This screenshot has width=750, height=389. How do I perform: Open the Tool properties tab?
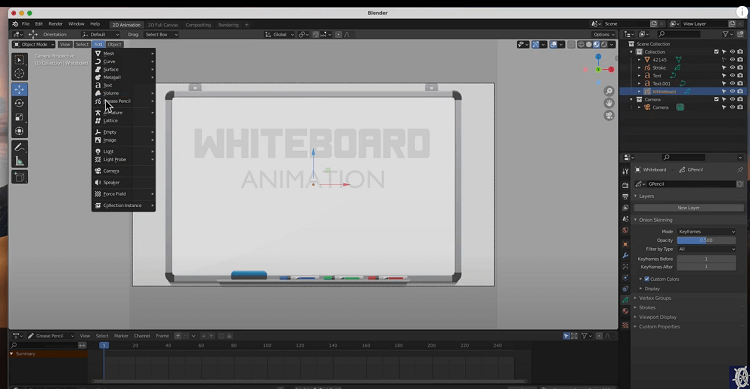[625, 171]
